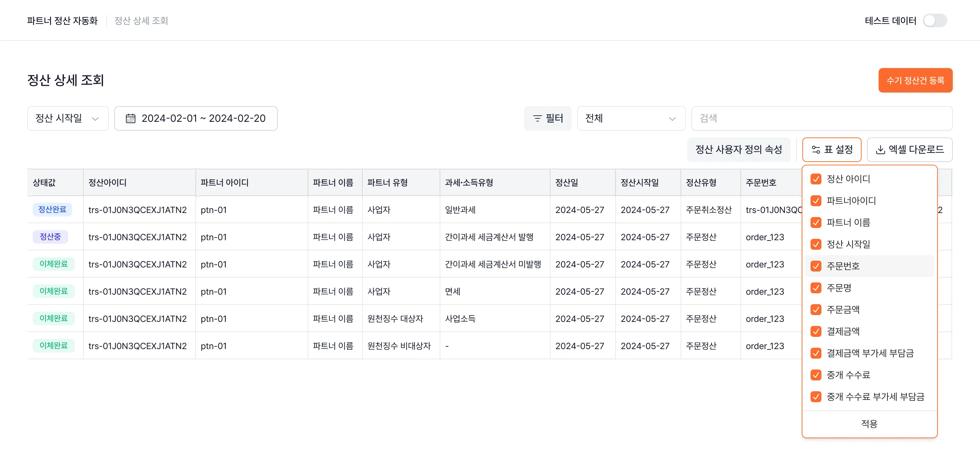Viewport: 980px width, 476px height.
Task: Open the 정산 시작일 dropdown
Action: point(67,118)
